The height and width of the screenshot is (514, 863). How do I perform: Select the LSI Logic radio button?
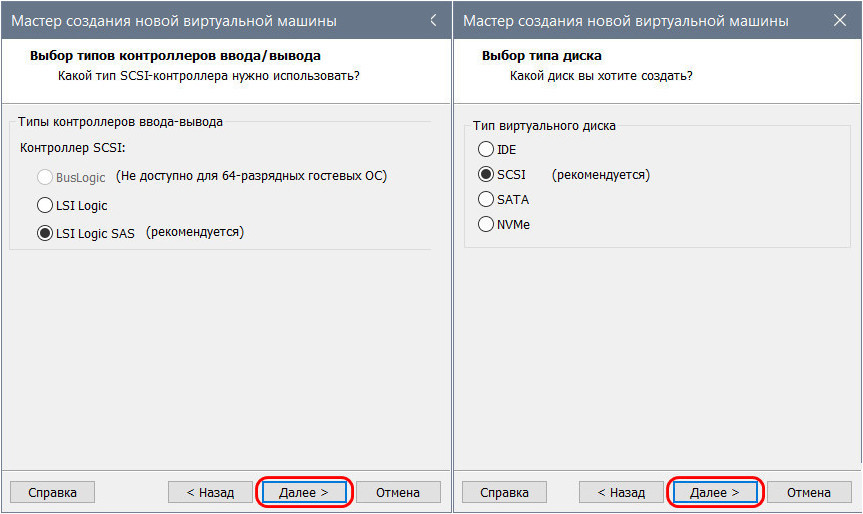tap(45, 205)
